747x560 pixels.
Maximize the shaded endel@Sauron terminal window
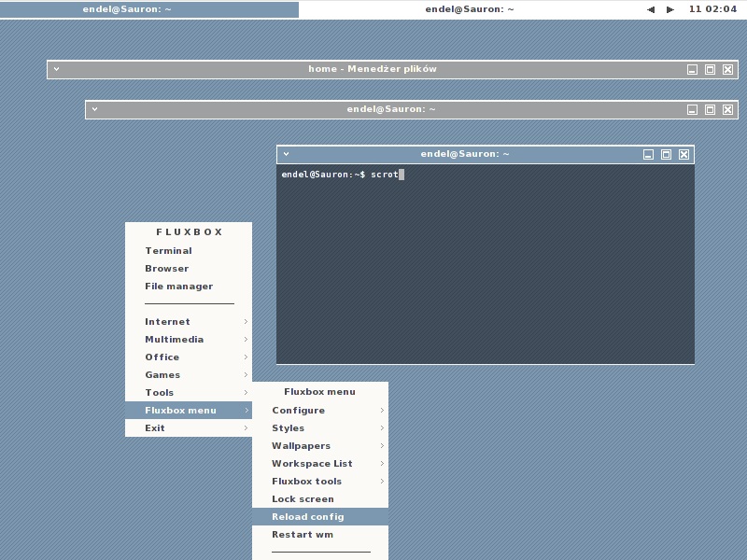tap(710, 109)
